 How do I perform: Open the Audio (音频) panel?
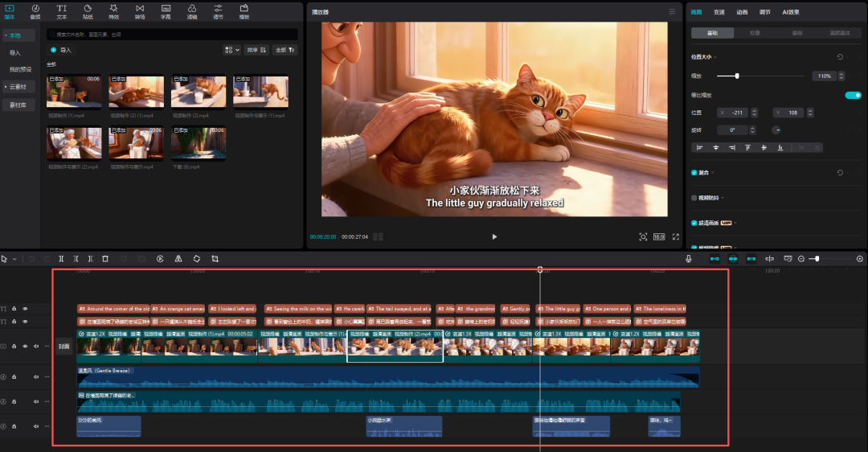pos(35,11)
